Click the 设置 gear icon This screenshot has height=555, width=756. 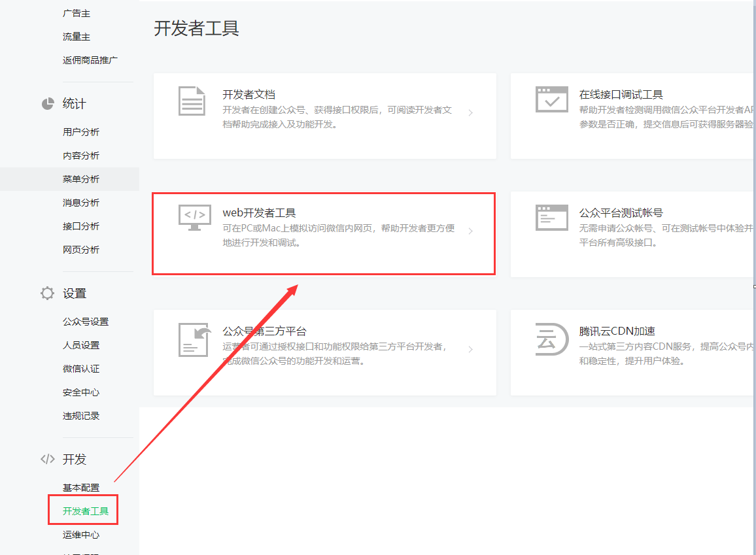click(48, 294)
